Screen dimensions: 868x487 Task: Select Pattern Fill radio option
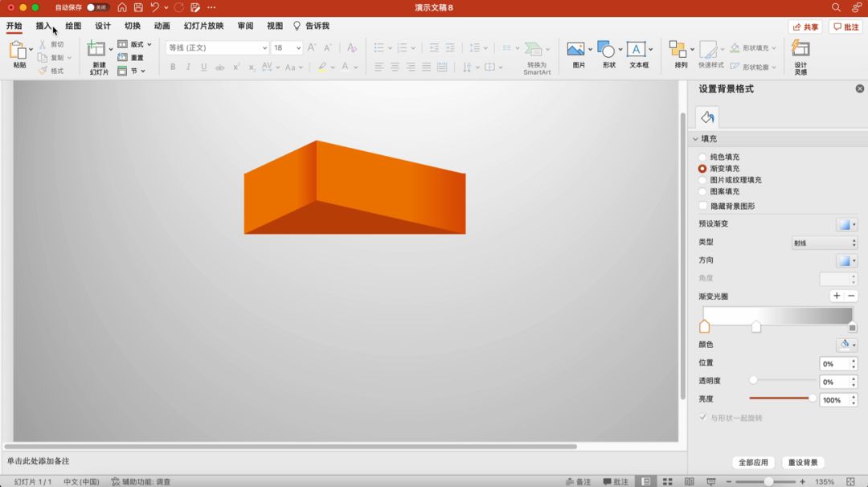[x=702, y=191]
